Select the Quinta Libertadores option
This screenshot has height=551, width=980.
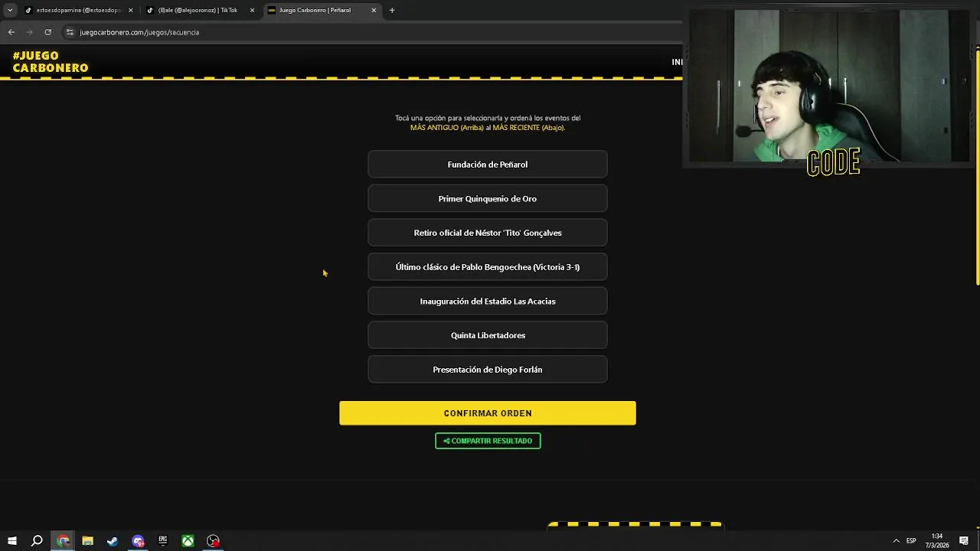(488, 335)
